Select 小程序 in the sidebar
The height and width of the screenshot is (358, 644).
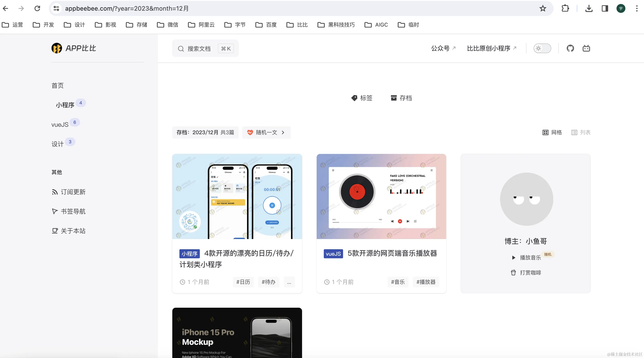pyautogui.click(x=65, y=105)
